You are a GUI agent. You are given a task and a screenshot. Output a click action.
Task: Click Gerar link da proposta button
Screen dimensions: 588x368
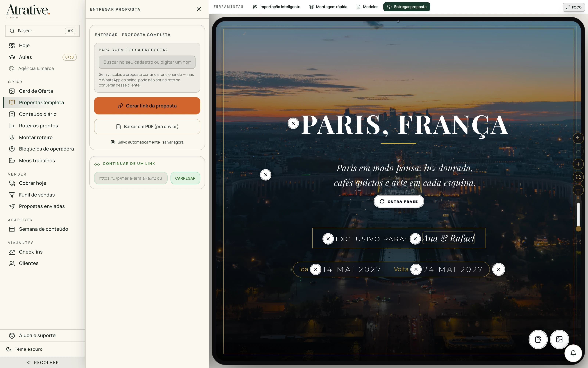click(x=147, y=106)
